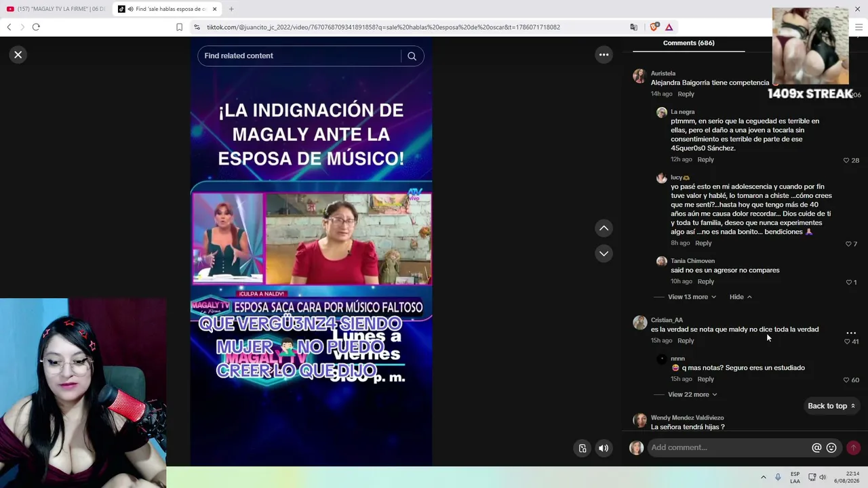Open the Wendy Mendez Valdiviezo username link

click(687, 418)
